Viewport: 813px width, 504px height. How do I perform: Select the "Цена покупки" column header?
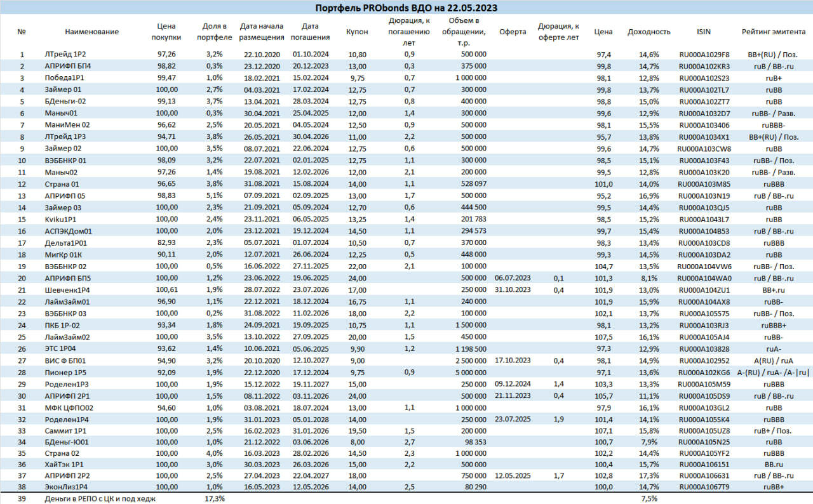(166, 32)
